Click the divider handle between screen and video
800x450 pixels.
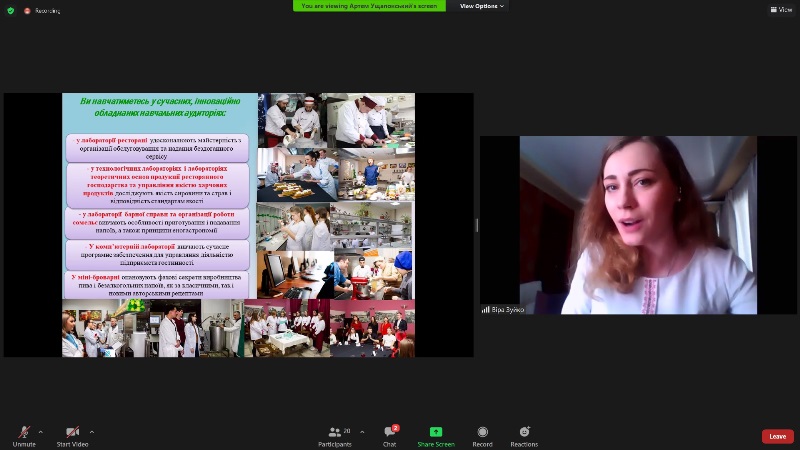point(477,225)
